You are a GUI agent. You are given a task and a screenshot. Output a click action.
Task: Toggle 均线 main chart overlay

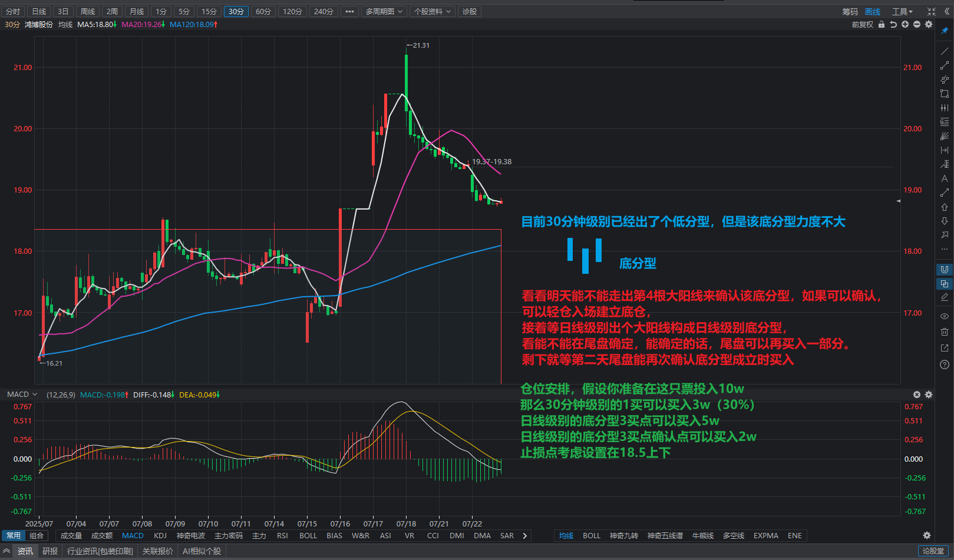coord(566,536)
